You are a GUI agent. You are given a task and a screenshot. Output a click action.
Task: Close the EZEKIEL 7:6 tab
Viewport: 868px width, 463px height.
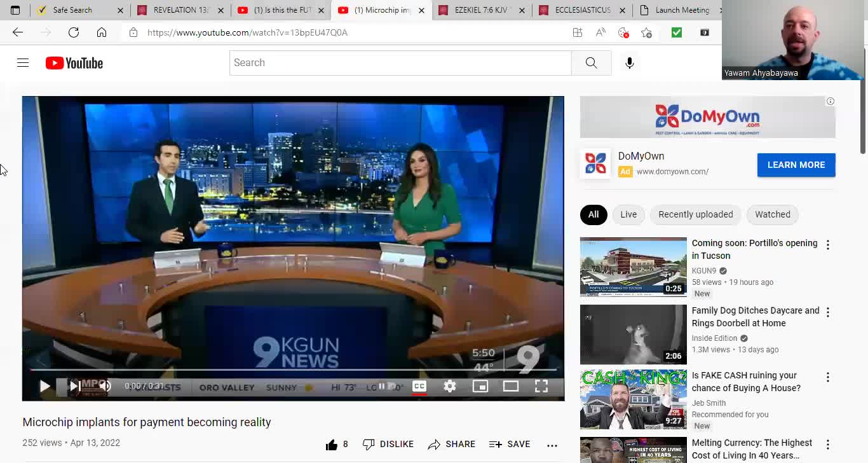pyautogui.click(x=522, y=10)
